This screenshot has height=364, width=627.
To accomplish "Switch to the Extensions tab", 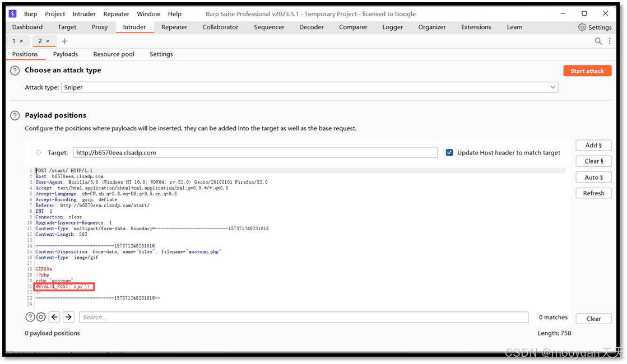I will point(476,27).
